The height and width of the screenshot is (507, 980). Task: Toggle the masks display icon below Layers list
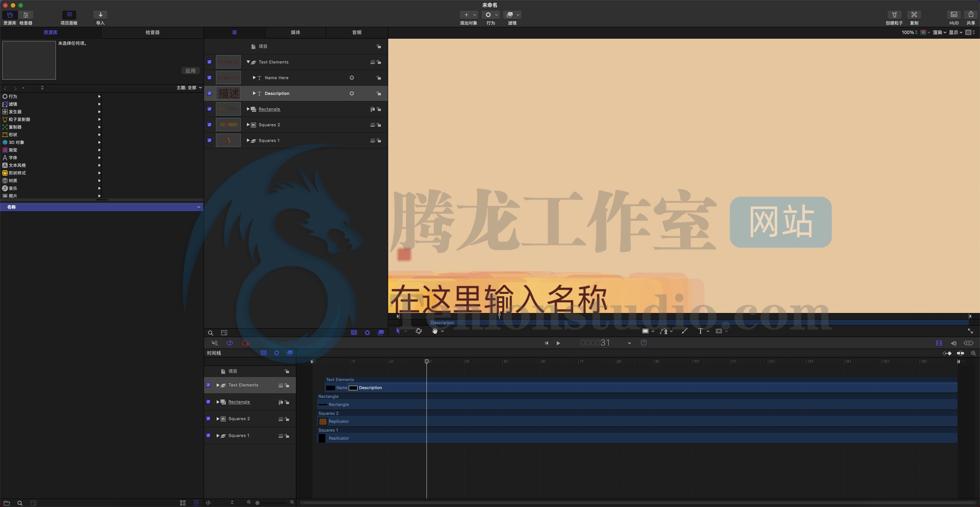click(x=354, y=333)
